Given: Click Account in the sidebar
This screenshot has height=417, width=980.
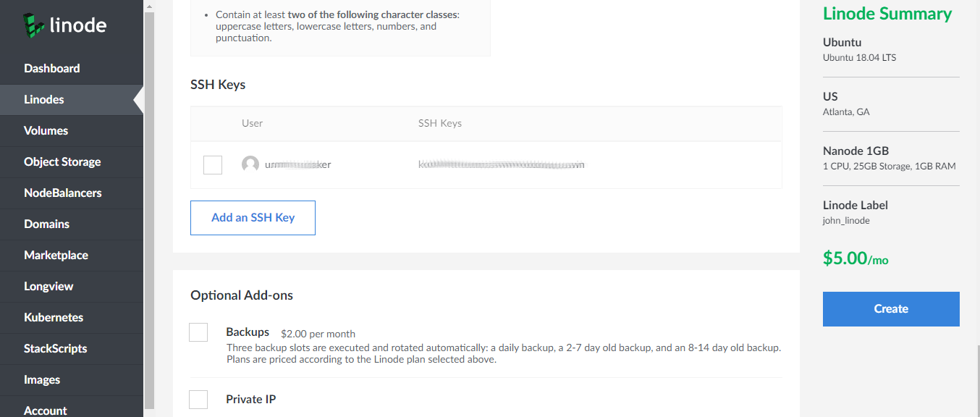Looking at the screenshot, I should pos(46,410).
